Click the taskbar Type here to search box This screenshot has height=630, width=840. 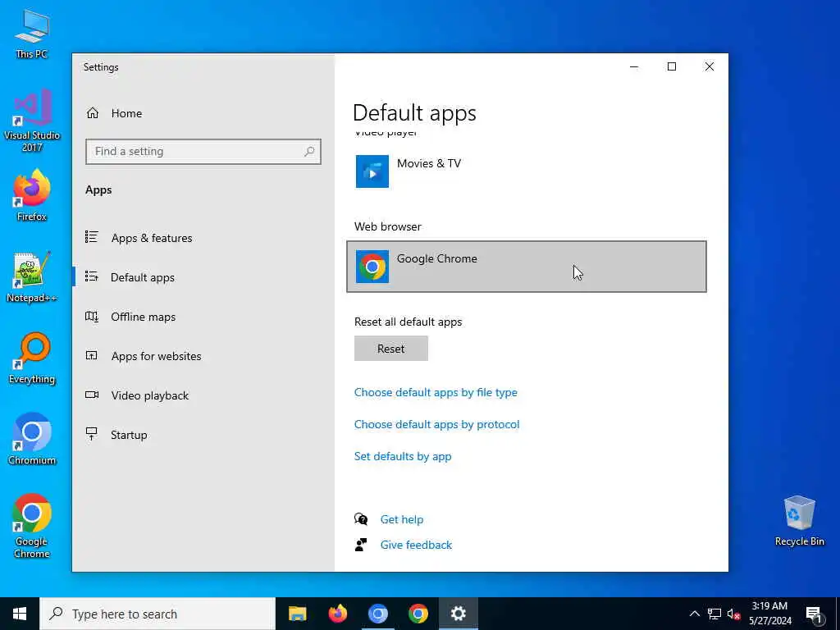tap(157, 614)
